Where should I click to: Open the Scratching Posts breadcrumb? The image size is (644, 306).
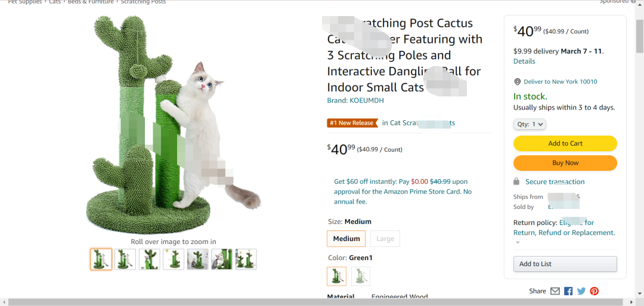point(143,2)
